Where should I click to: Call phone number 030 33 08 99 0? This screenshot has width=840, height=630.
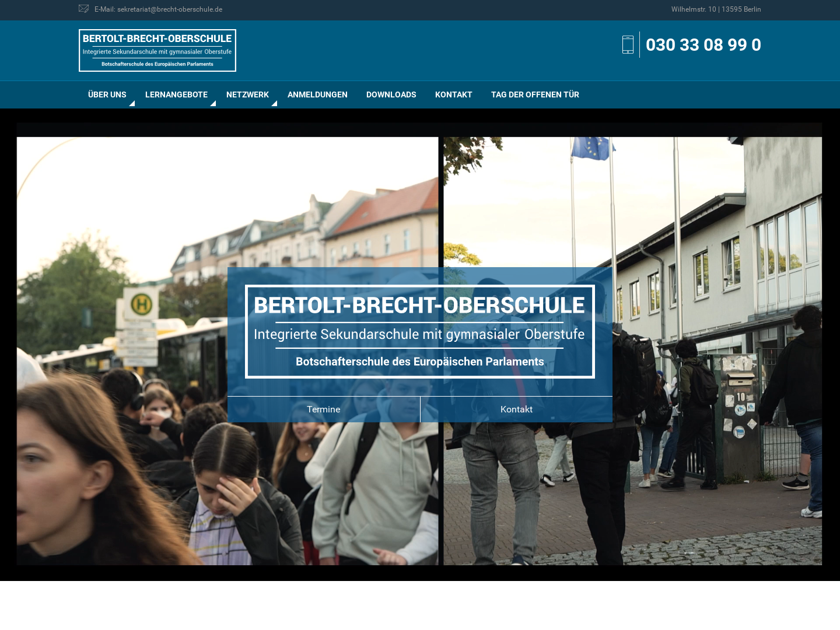click(x=703, y=45)
